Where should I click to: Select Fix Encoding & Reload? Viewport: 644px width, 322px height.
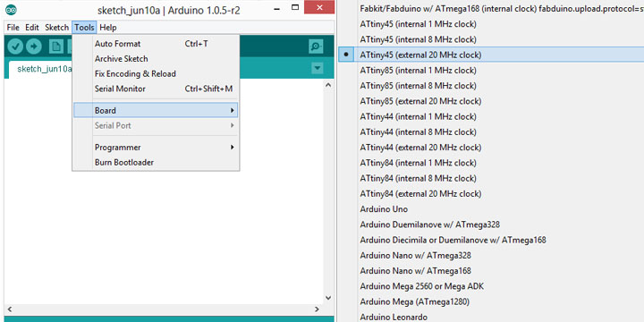[x=156, y=74]
